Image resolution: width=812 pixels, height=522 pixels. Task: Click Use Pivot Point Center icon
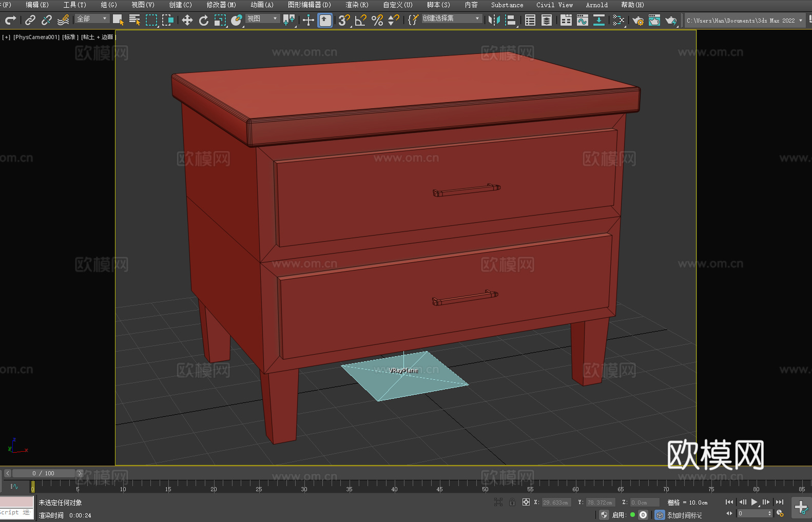point(289,20)
